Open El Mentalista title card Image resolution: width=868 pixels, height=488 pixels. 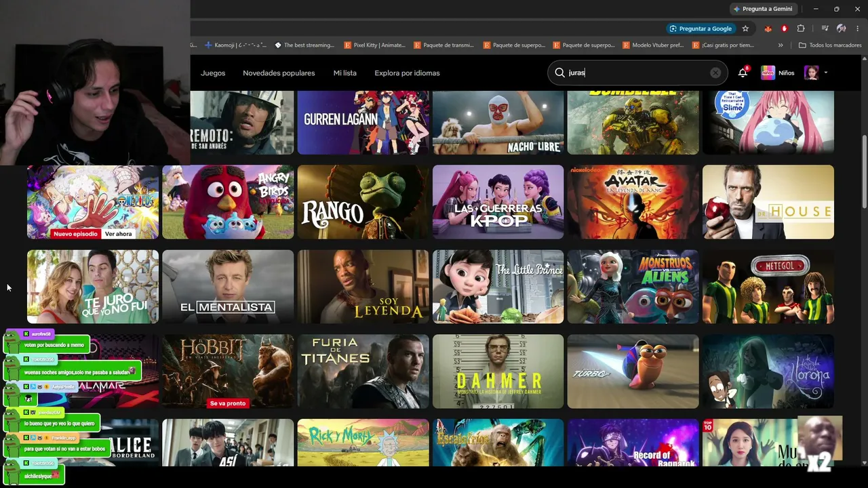[228, 287]
